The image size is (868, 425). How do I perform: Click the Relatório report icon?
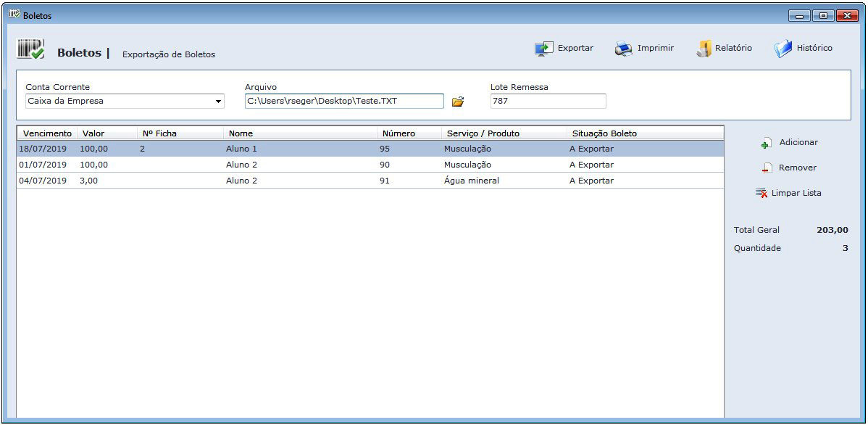pyautogui.click(x=704, y=49)
